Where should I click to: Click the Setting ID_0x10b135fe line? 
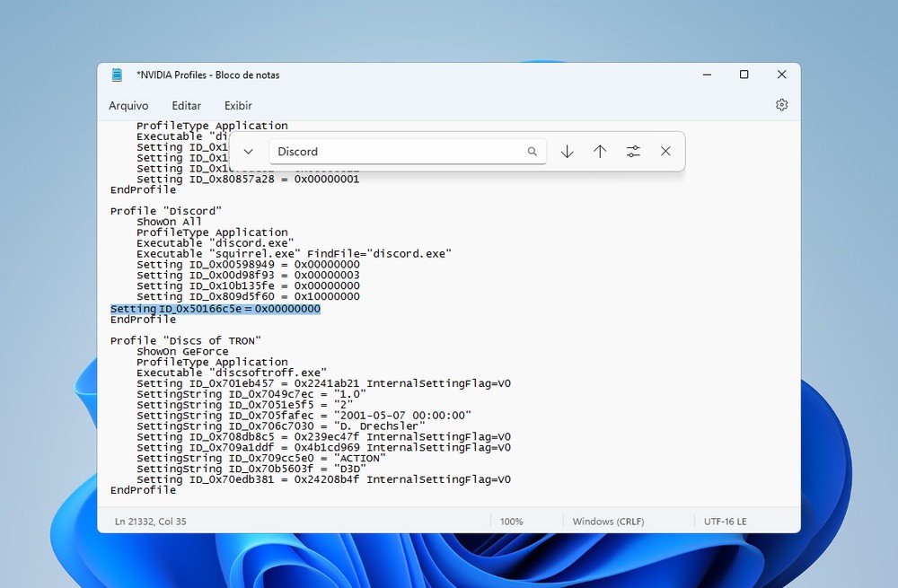click(x=248, y=285)
